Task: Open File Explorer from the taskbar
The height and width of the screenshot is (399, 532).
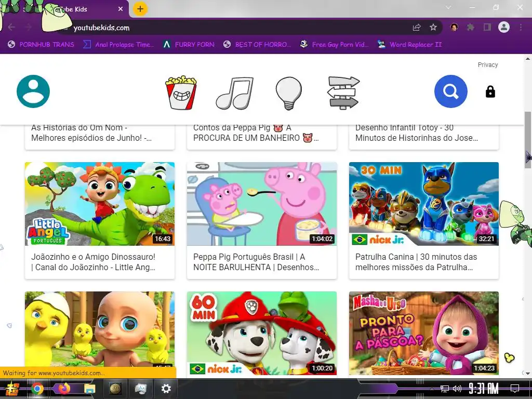Action: (x=90, y=389)
